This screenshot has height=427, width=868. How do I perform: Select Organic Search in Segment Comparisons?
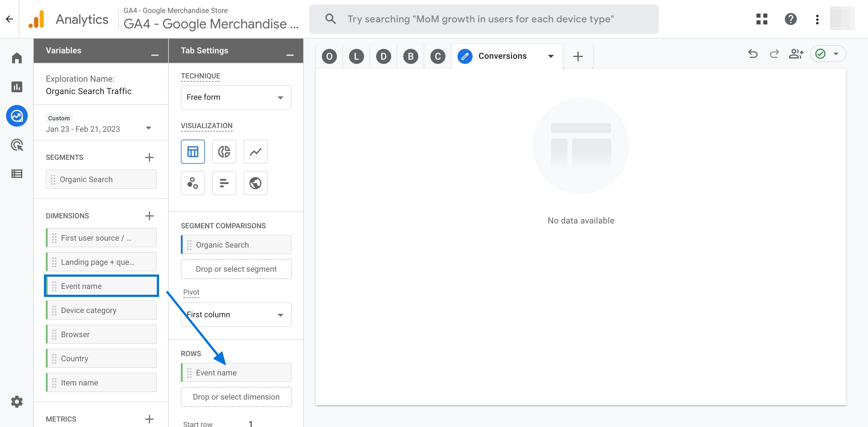pyautogui.click(x=236, y=245)
